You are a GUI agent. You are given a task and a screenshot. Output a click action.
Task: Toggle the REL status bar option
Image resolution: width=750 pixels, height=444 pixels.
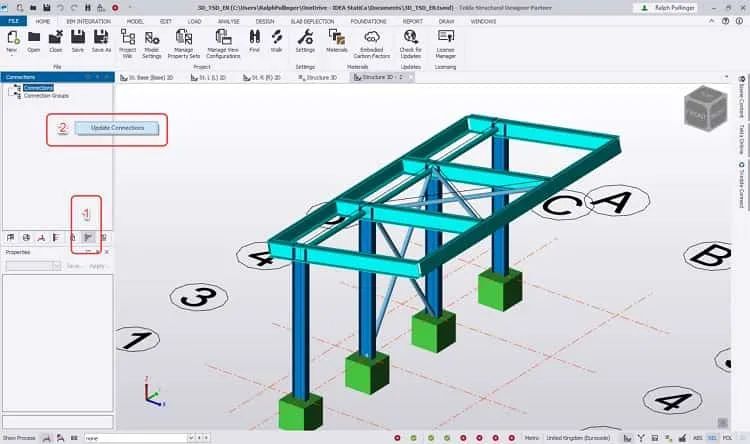(712, 438)
